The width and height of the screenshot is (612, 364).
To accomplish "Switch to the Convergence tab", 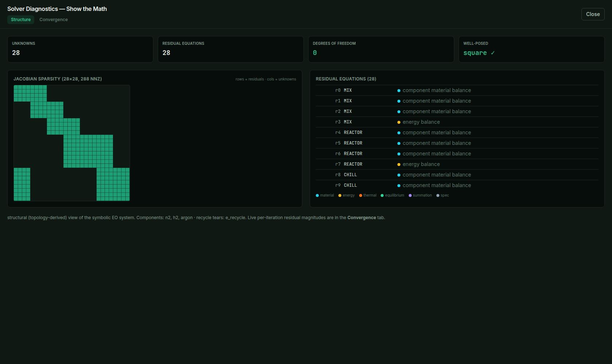I will click(x=54, y=20).
